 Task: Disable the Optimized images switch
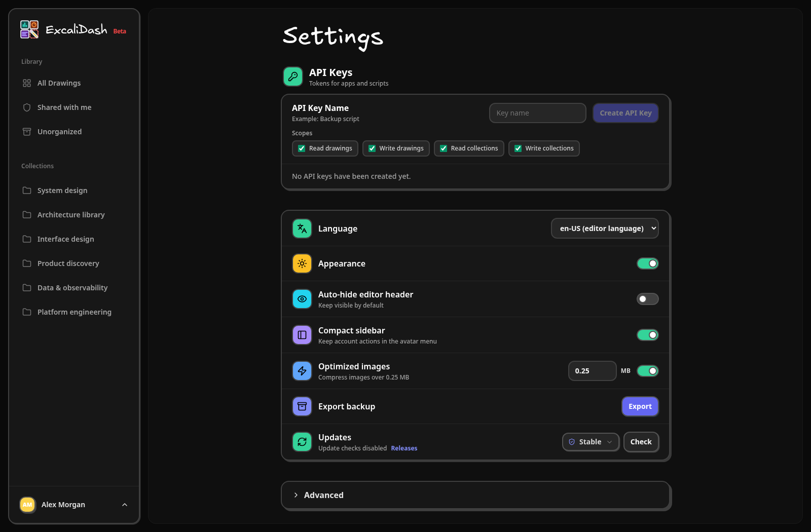[648, 371]
